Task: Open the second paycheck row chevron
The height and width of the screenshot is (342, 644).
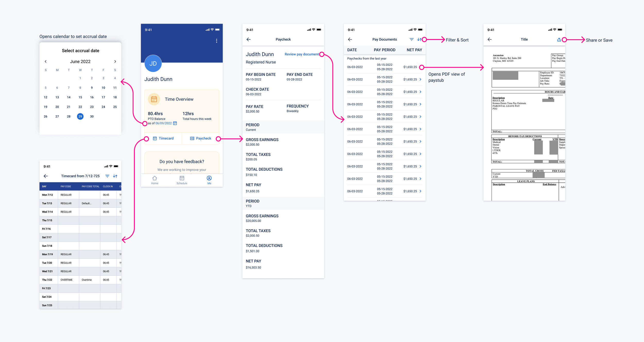Action: click(x=420, y=79)
